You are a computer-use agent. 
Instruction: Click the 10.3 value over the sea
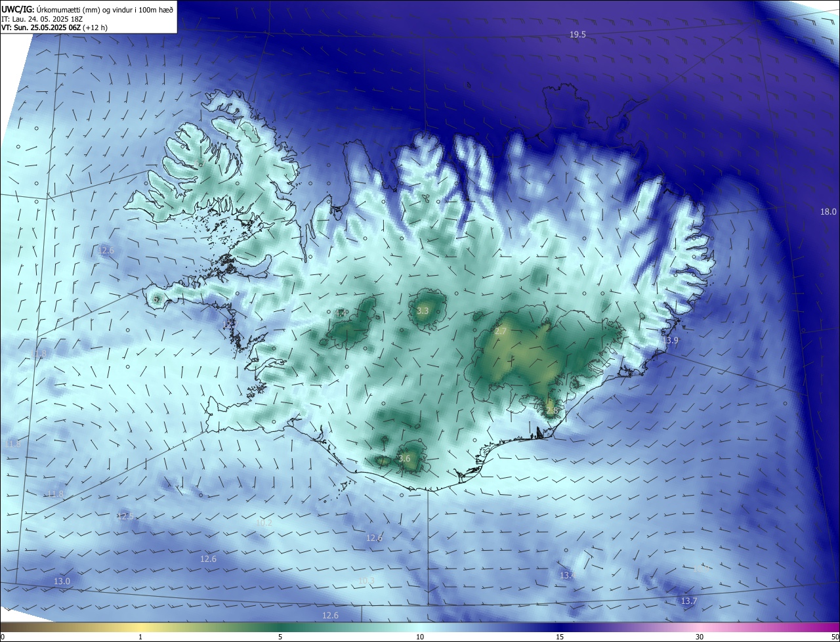(366, 581)
